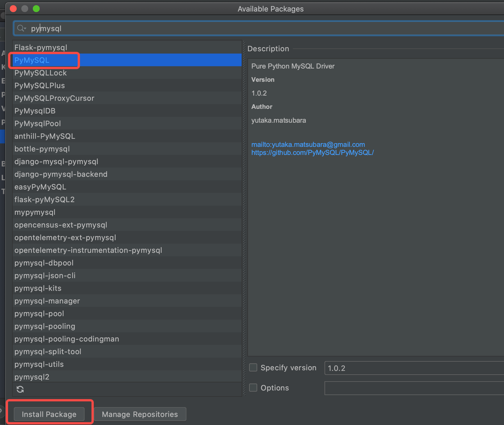Select pymysql-kits package
This screenshot has height=425, width=504.
pos(127,288)
